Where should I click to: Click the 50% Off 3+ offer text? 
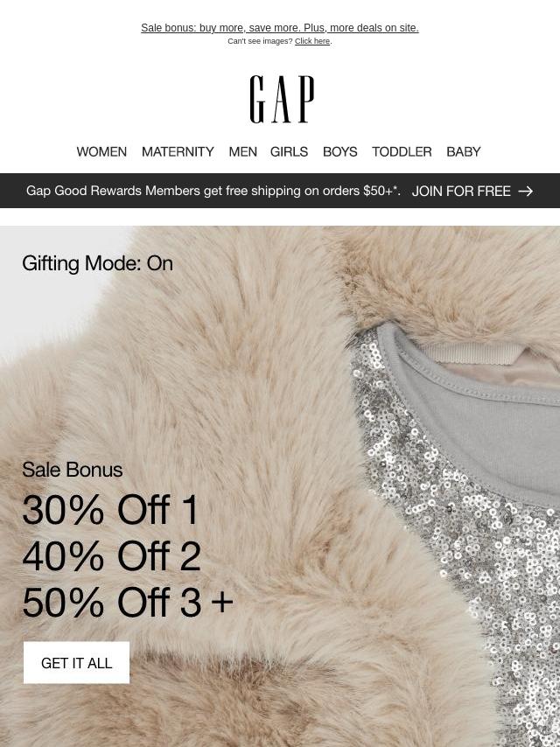(x=128, y=602)
